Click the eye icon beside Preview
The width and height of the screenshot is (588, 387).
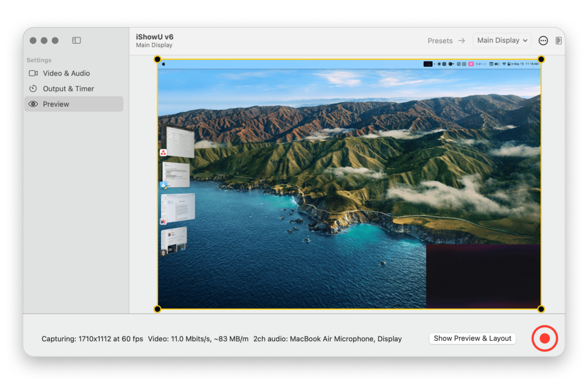pyautogui.click(x=34, y=104)
